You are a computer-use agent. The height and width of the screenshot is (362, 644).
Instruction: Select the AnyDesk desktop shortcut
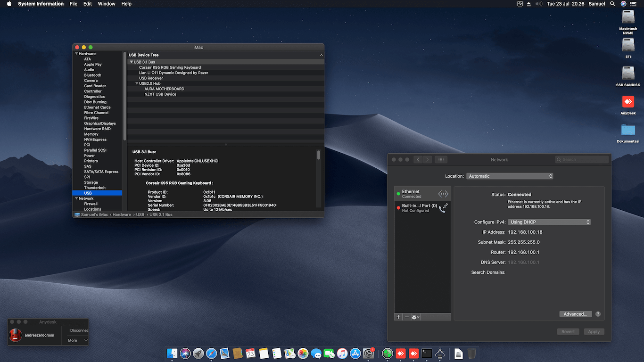[x=628, y=105]
